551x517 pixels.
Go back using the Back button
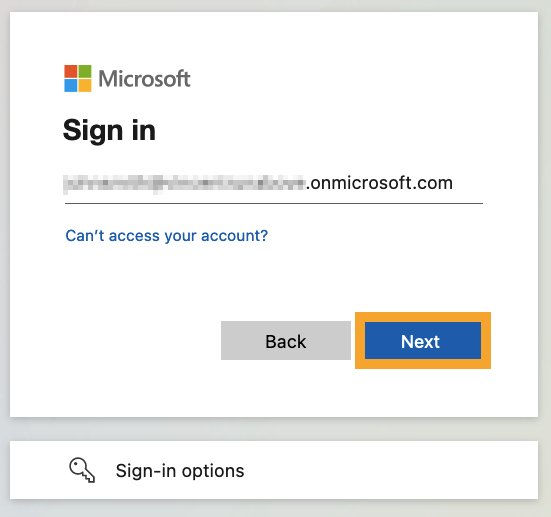[x=286, y=341]
